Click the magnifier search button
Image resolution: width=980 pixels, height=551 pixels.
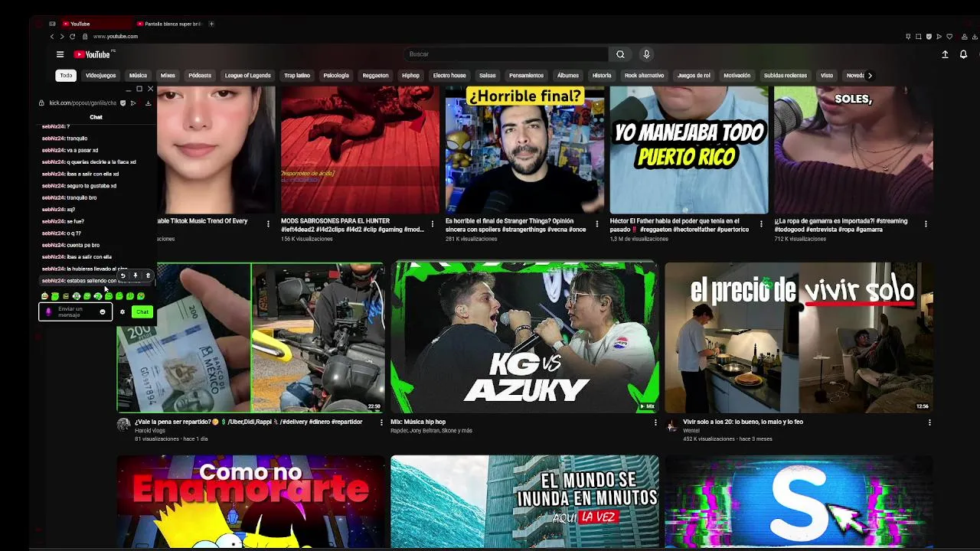[x=620, y=54]
